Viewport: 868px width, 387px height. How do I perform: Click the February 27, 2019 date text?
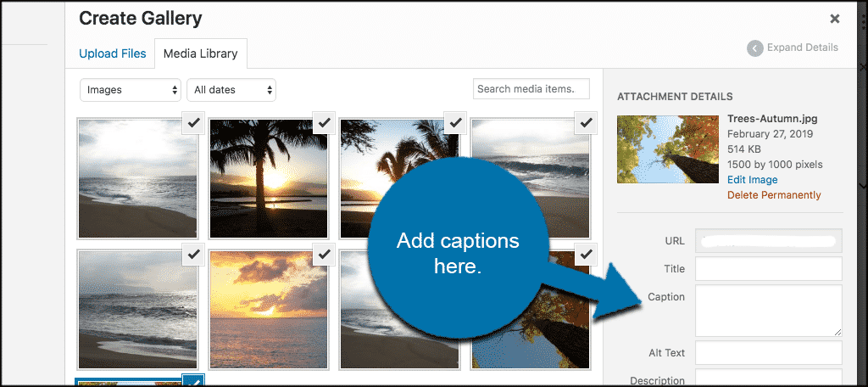[770, 134]
